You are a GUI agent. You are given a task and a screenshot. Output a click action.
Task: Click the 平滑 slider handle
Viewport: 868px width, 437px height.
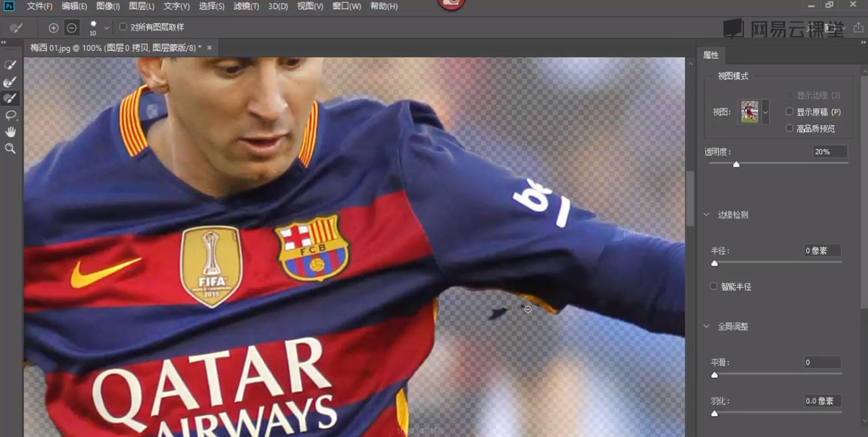pyautogui.click(x=714, y=375)
